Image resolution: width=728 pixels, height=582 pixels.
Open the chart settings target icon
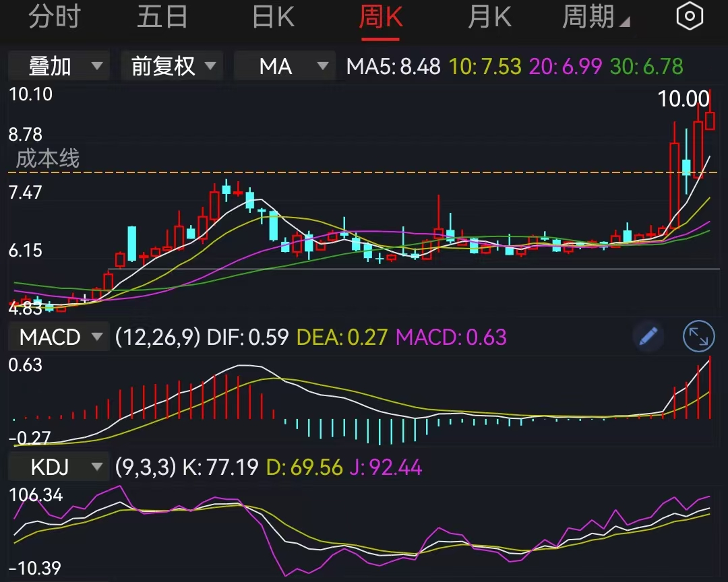click(689, 15)
